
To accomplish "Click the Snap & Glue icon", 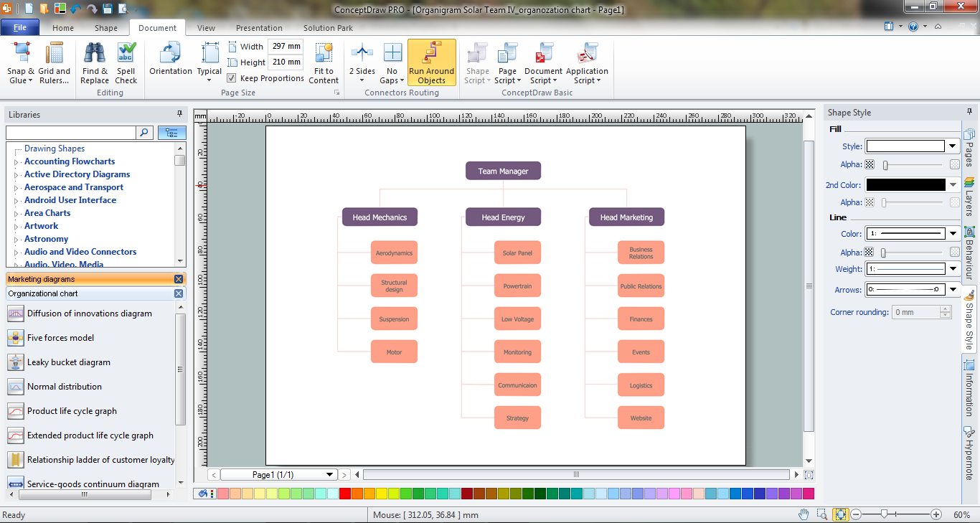I will pos(22,54).
